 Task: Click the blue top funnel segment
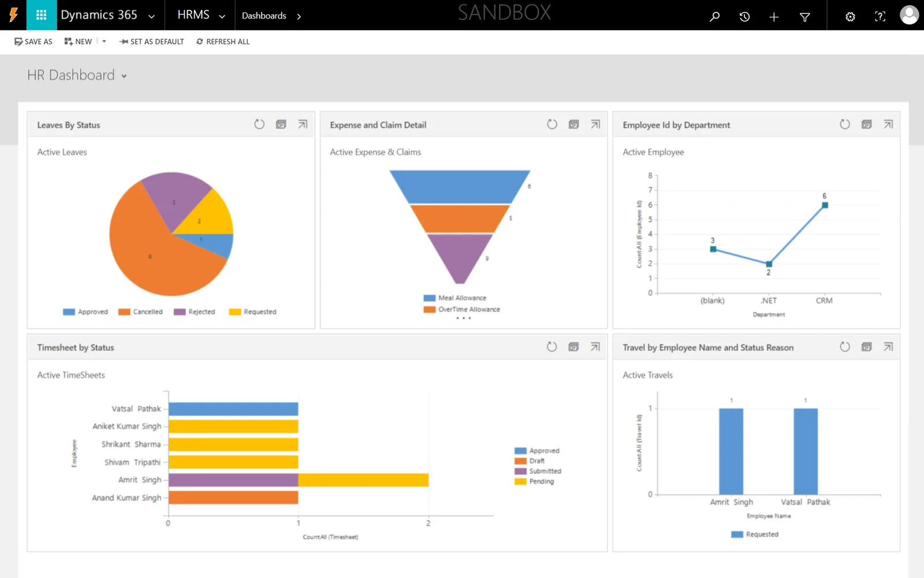tap(460, 187)
